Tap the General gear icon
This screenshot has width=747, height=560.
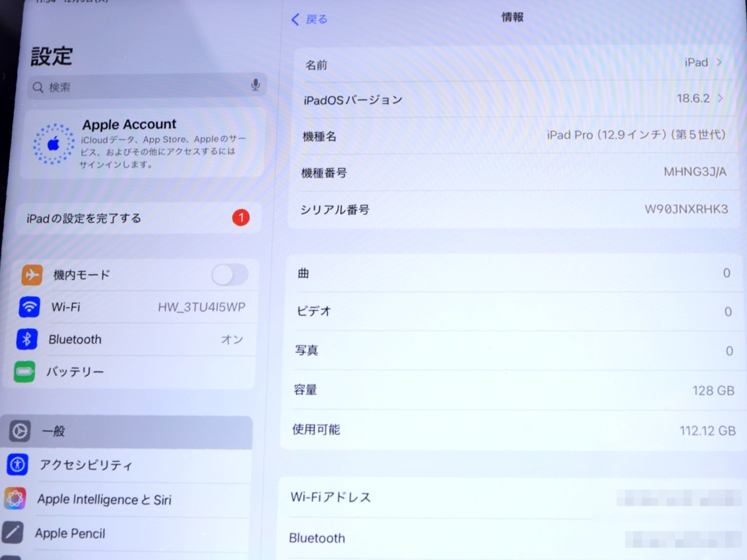pyautogui.click(x=20, y=431)
